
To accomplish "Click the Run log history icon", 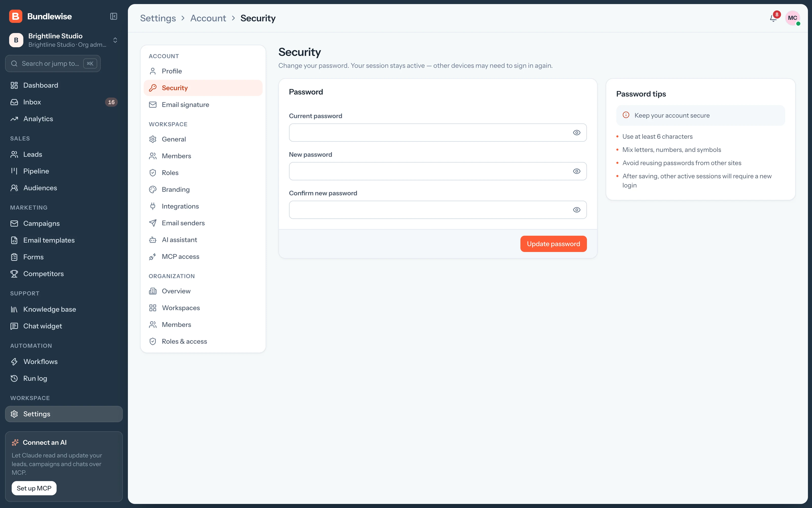I will coord(14,379).
